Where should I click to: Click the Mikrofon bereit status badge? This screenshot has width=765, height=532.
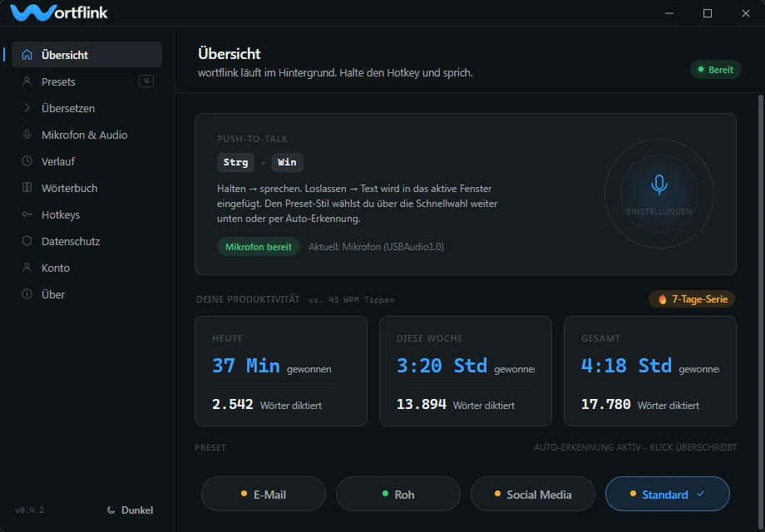pos(258,247)
